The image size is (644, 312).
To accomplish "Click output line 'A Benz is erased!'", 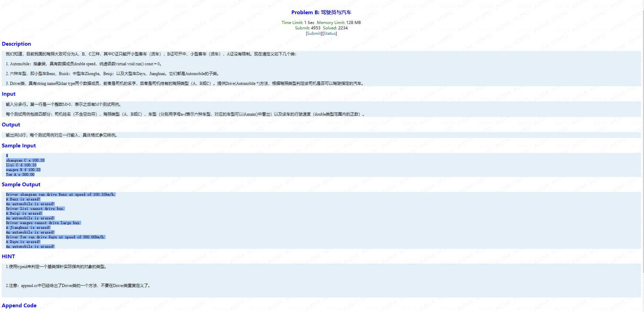I will (x=23, y=199).
